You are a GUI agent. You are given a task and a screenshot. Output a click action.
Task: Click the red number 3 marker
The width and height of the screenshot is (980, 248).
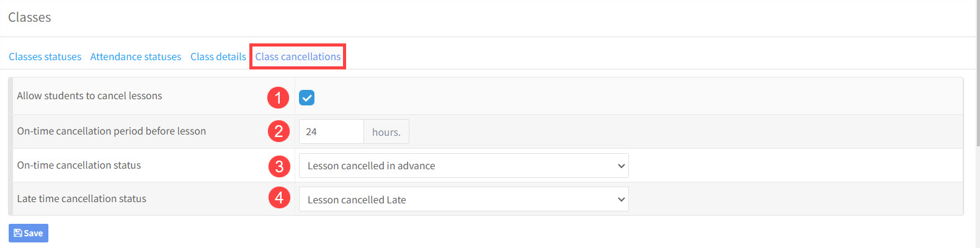click(x=279, y=166)
